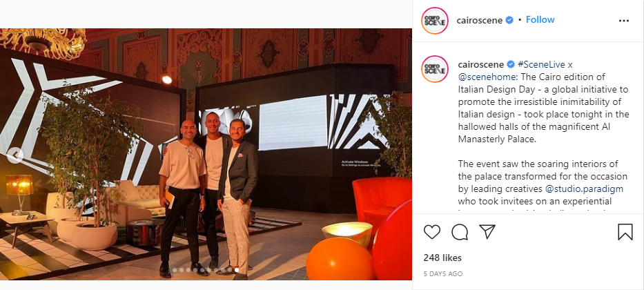
Task: Go to previous photo with left arrow
Action: [x=14, y=155]
